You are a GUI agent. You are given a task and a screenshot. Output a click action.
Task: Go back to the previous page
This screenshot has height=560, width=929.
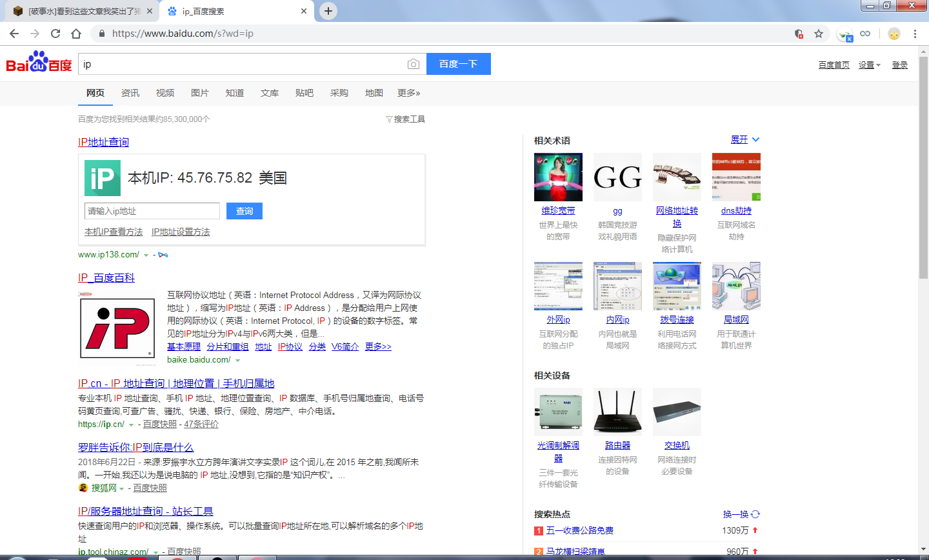pos(14,34)
